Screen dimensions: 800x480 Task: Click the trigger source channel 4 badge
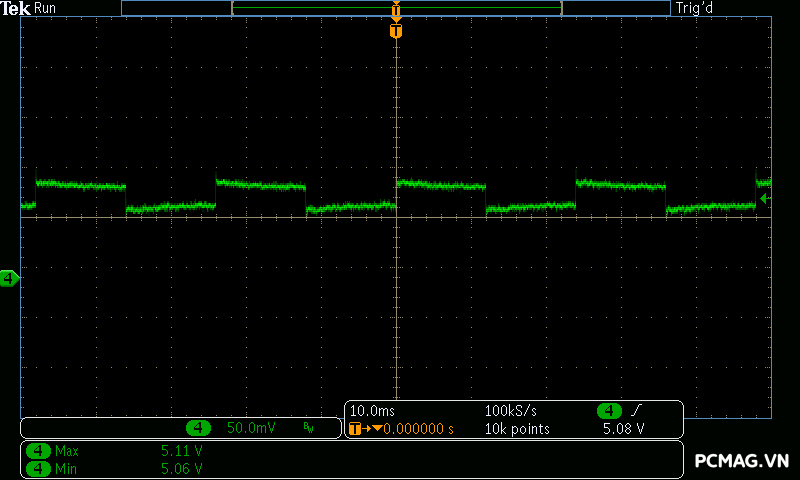tap(609, 411)
